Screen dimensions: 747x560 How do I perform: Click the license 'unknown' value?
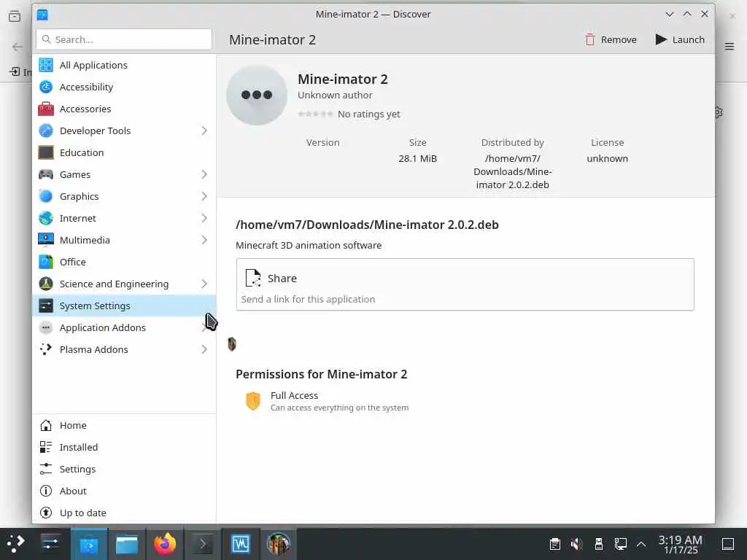coord(608,158)
